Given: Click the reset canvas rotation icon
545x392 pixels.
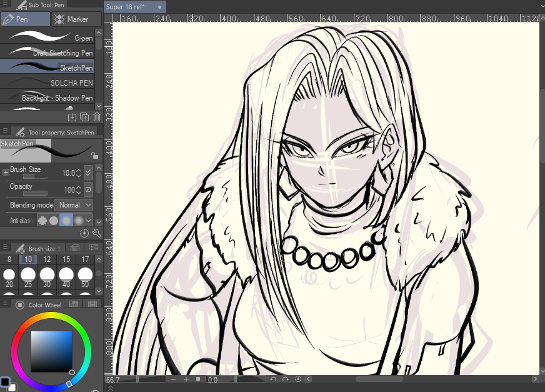Looking at the screenshot, I should [298, 379].
